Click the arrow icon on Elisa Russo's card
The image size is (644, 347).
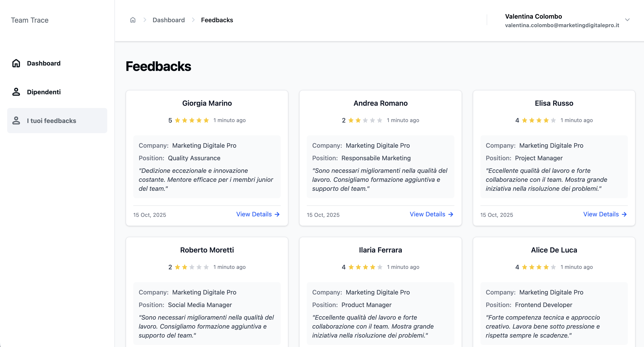click(x=624, y=214)
